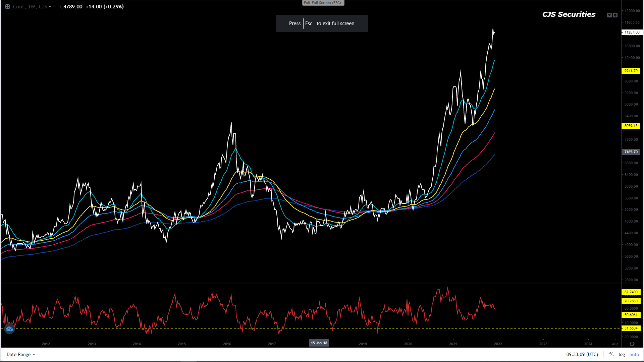Click the round cloud logo icon
This screenshot has width=644, height=362.
pyautogui.click(x=9, y=329)
